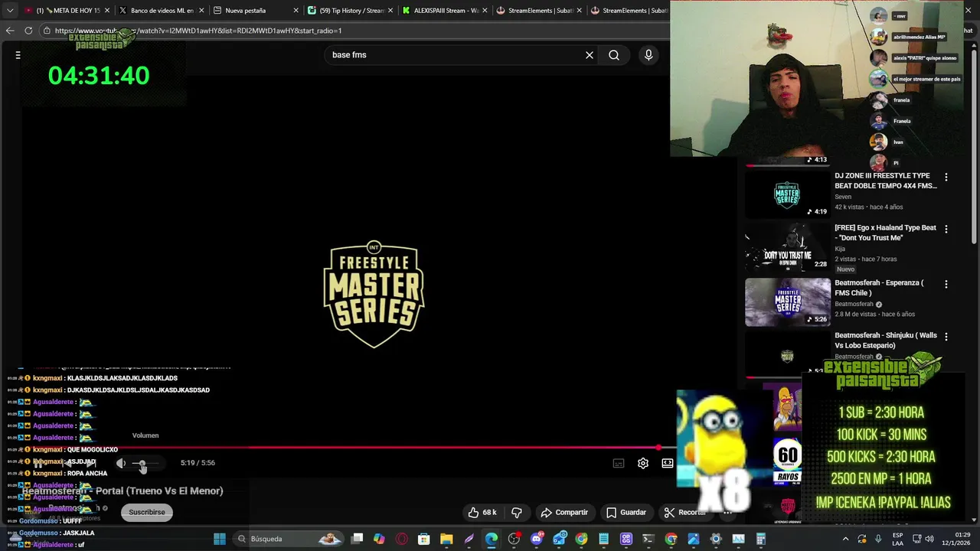Toggle subtitles on the video player
980x551 pixels.
tap(619, 463)
